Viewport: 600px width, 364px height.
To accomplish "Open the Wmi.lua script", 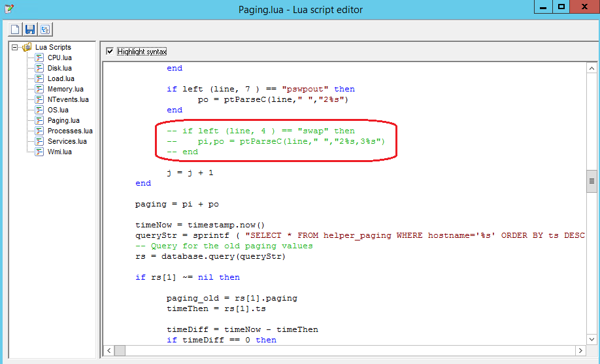I will coord(59,152).
